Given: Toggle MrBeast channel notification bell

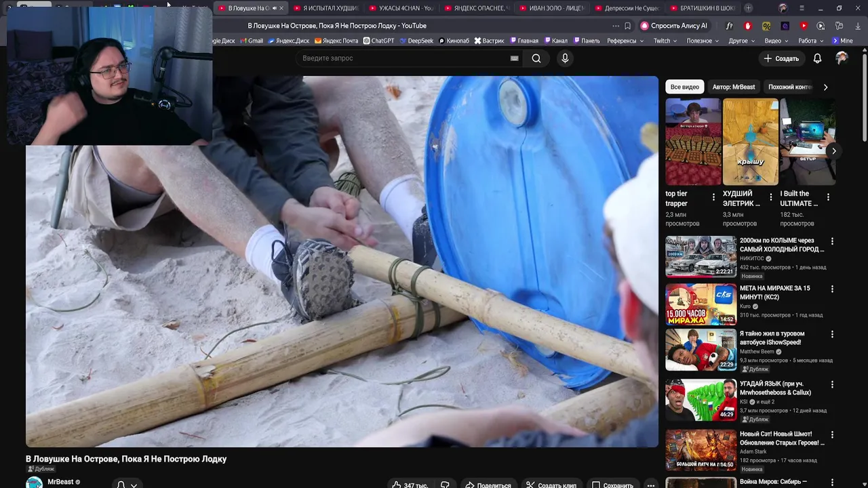Looking at the screenshot, I should 127,485.
